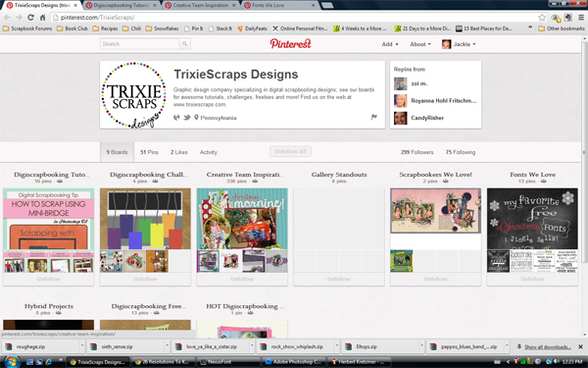Viewport: 588px width, 368px height.
Task: Click the Pinterest search magnifier icon
Action: (x=185, y=44)
